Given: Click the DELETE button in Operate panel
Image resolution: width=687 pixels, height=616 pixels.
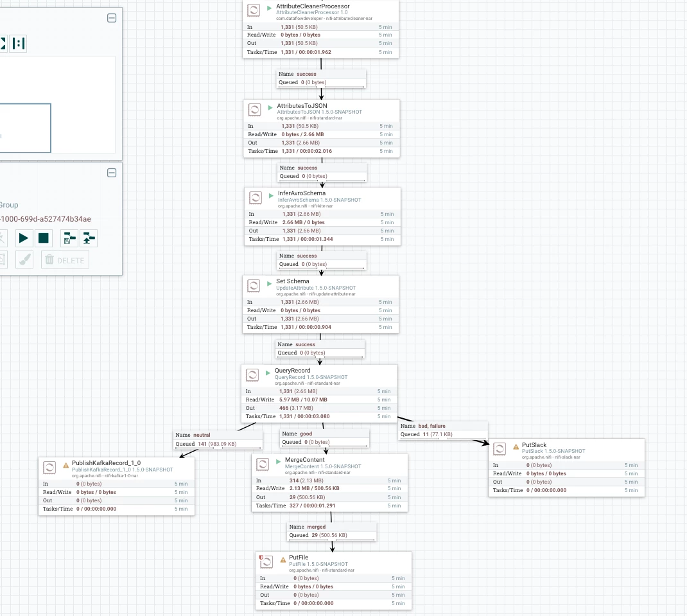Looking at the screenshot, I should (65, 260).
